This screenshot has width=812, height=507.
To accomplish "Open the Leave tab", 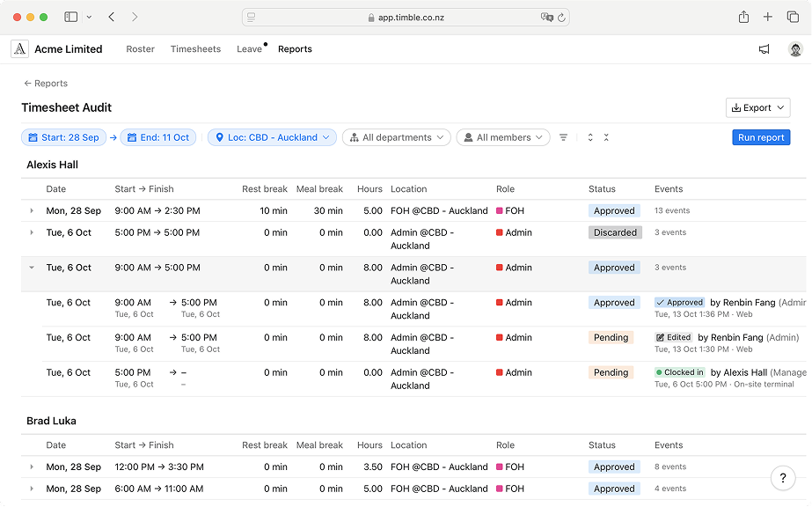I will pyautogui.click(x=249, y=49).
